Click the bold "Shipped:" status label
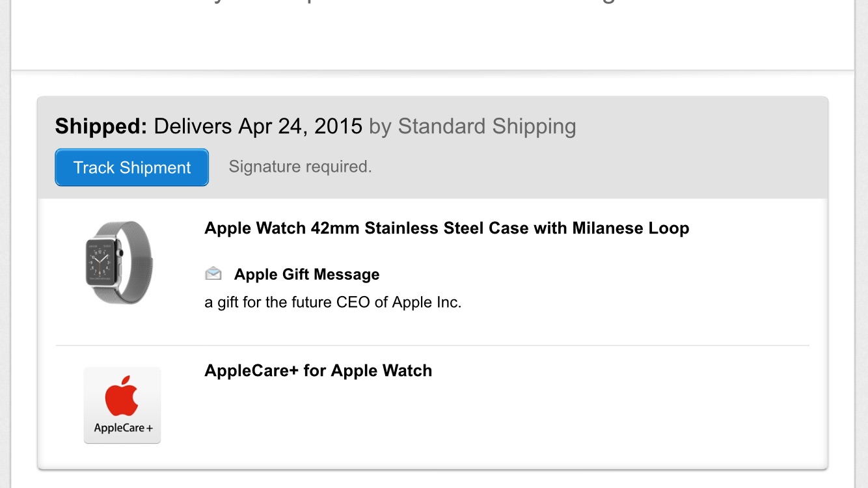This screenshot has height=488, width=868. [x=102, y=126]
